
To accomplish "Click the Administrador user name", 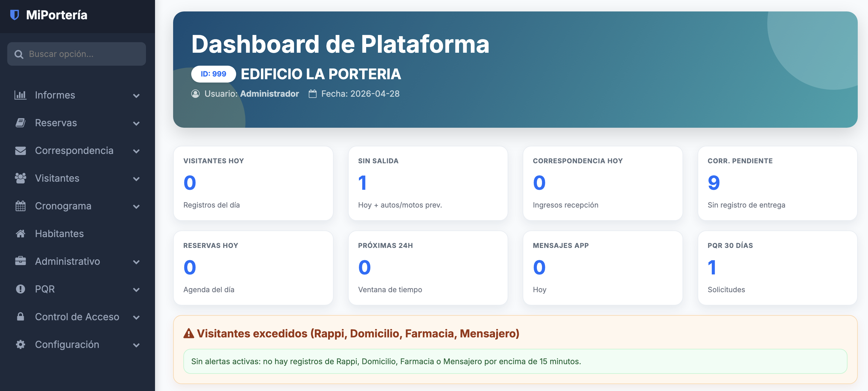I will 269,94.
